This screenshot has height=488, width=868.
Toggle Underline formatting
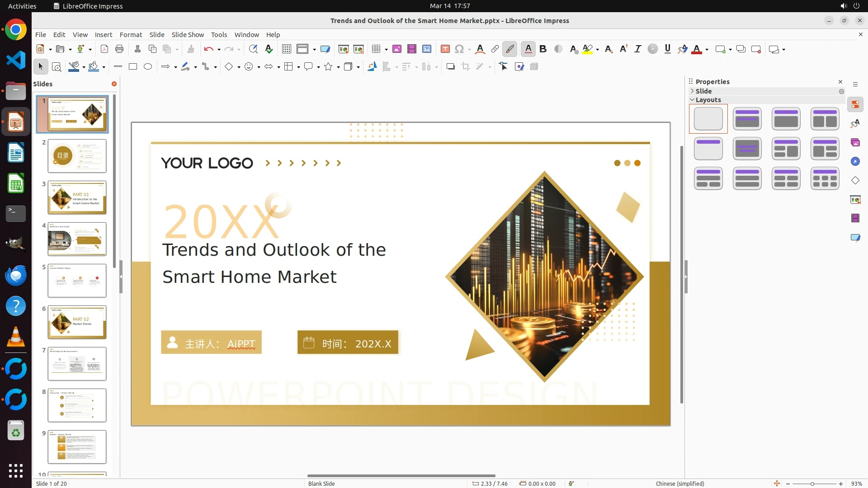click(x=667, y=49)
